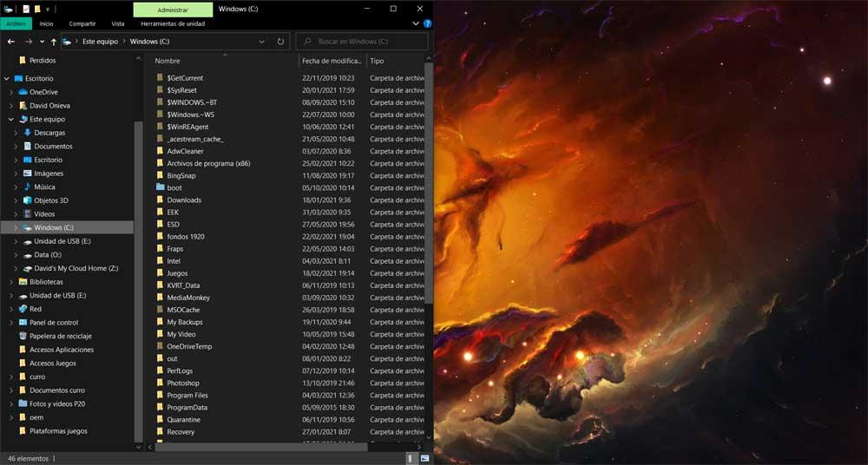Click Windows (C:) in the address breadcrumb
This screenshot has height=465, width=868.
point(149,42)
